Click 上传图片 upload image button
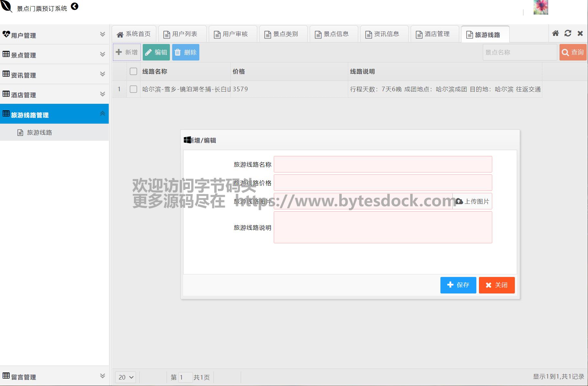 [472, 201]
